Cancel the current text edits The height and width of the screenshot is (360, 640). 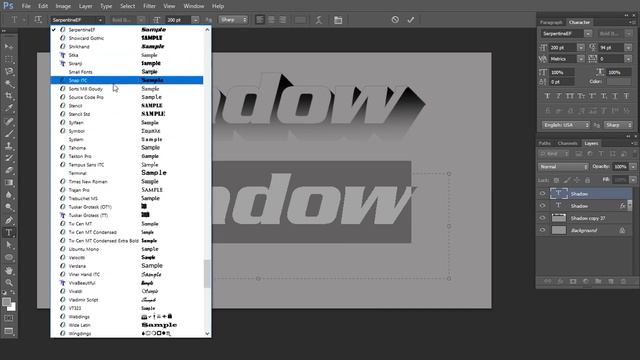(x=395, y=20)
